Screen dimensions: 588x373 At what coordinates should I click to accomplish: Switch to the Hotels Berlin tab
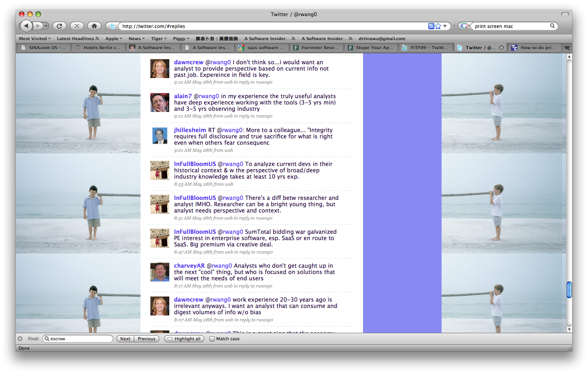point(98,48)
